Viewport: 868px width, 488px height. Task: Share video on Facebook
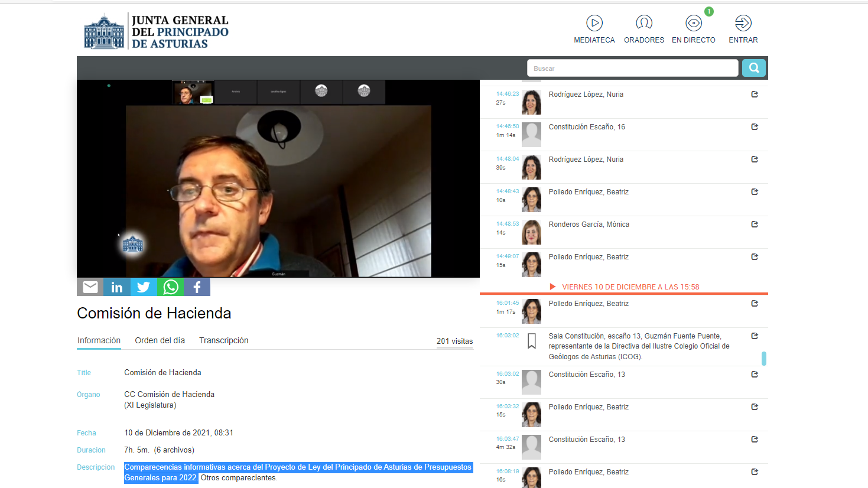coord(197,287)
